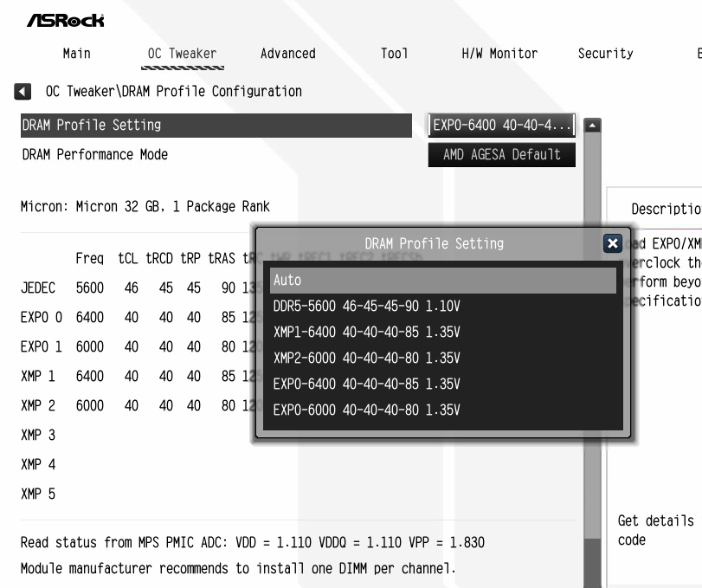Viewport: 702px width, 588px height.
Task: Select the OC Tweaker tab
Action: [183, 54]
